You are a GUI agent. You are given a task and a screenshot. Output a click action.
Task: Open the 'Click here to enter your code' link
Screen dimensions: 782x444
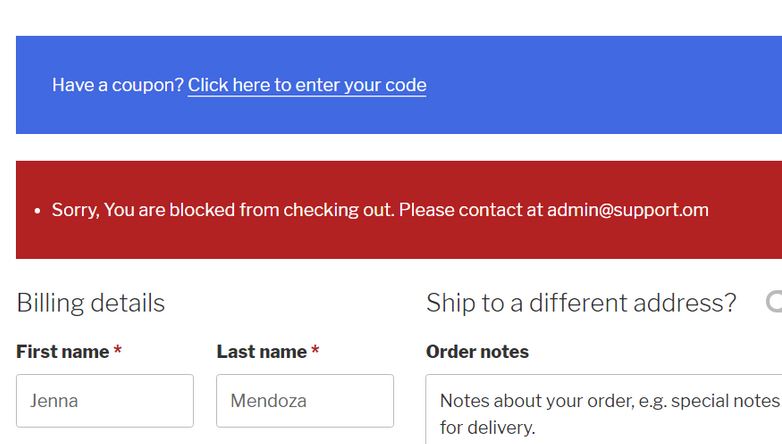[x=307, y=85]
